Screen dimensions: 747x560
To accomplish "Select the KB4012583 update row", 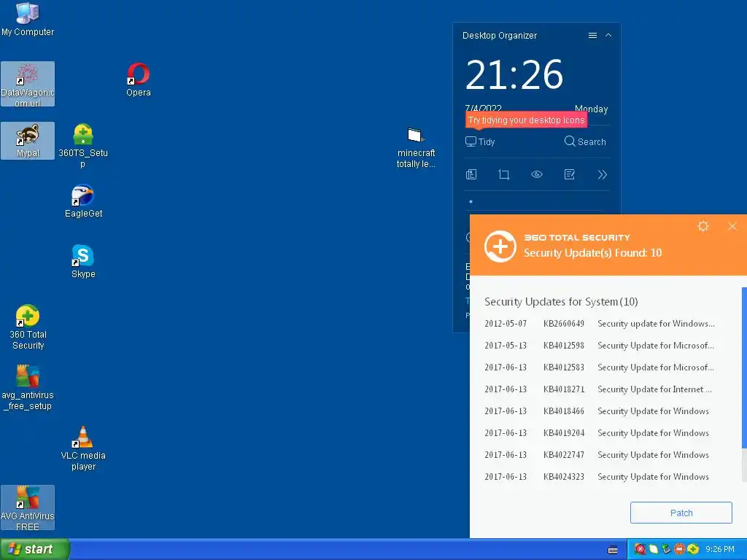I will [x=600, y=367].
